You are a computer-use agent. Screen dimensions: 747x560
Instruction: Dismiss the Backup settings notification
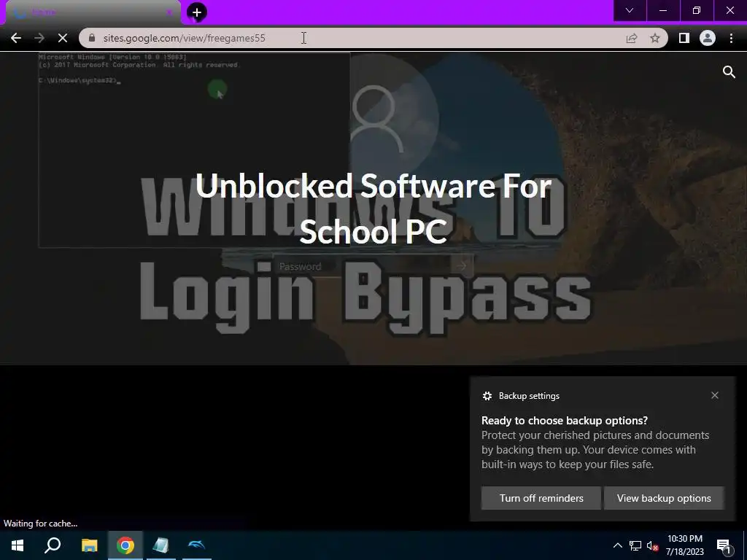coord(715,395)
